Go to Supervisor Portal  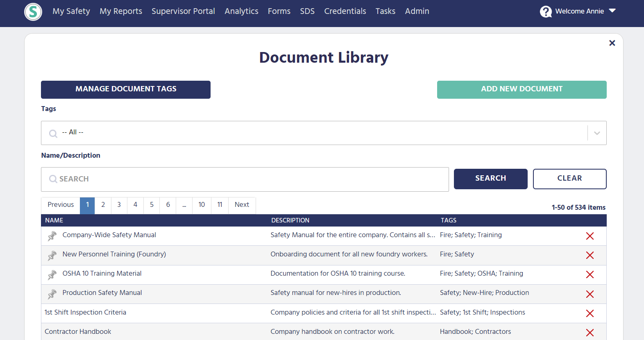[183, 11]
